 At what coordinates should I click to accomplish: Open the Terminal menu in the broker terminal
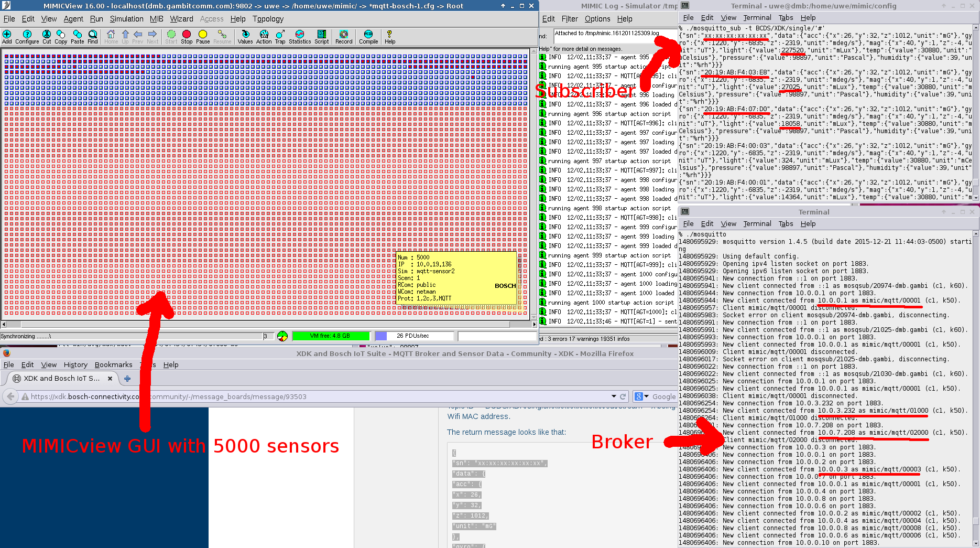pyautogui.click(x=757, y=224)
